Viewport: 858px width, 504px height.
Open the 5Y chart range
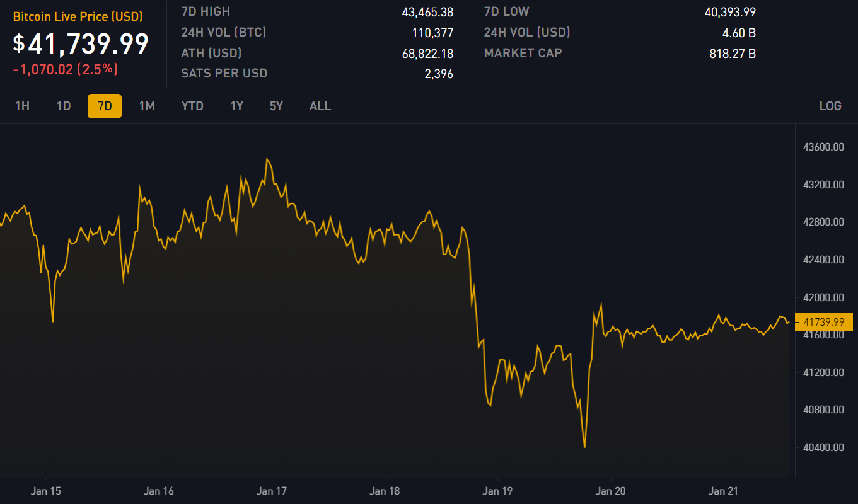coord(276,106)
